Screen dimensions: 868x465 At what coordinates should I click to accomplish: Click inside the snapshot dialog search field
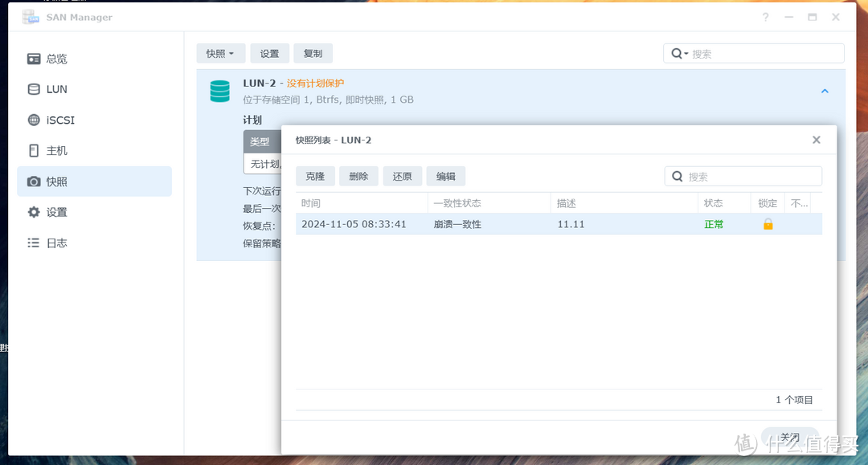tap(739, 176)
